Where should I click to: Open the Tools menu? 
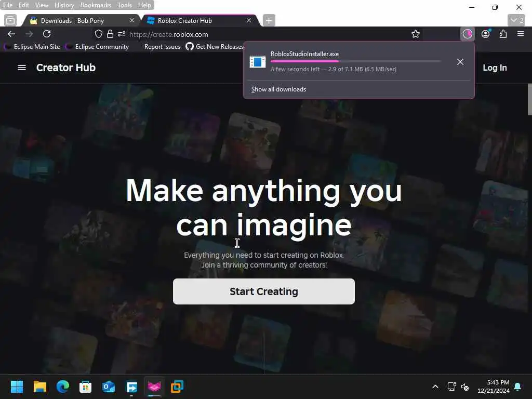pyautogui.click(x=124, y=5)
